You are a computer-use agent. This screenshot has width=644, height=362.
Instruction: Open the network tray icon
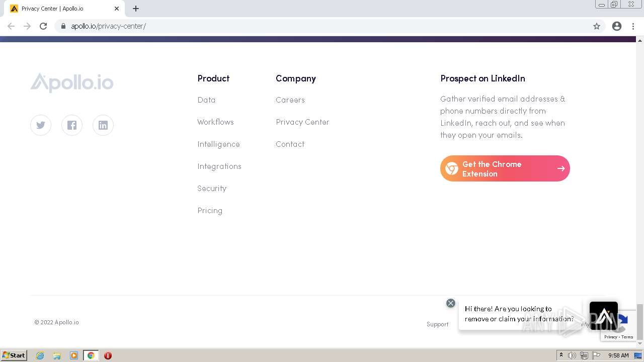(x=584, y=355)
